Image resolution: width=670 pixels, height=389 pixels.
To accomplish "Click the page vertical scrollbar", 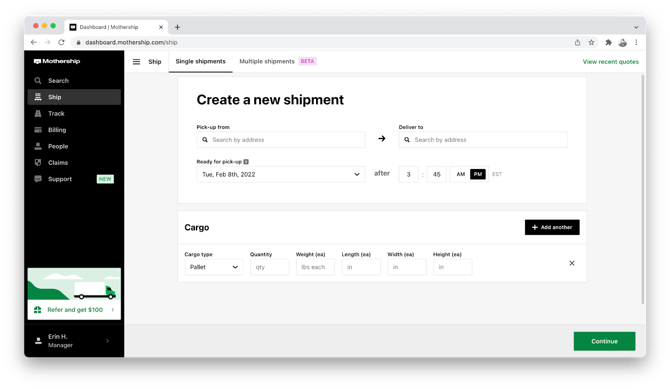I will [x=642, y=189].
